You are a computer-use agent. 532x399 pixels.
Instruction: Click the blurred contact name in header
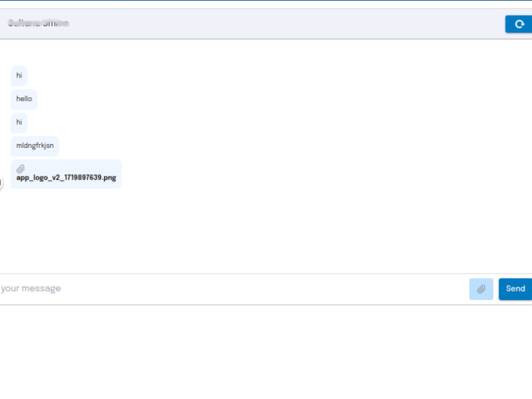[38, 23]
